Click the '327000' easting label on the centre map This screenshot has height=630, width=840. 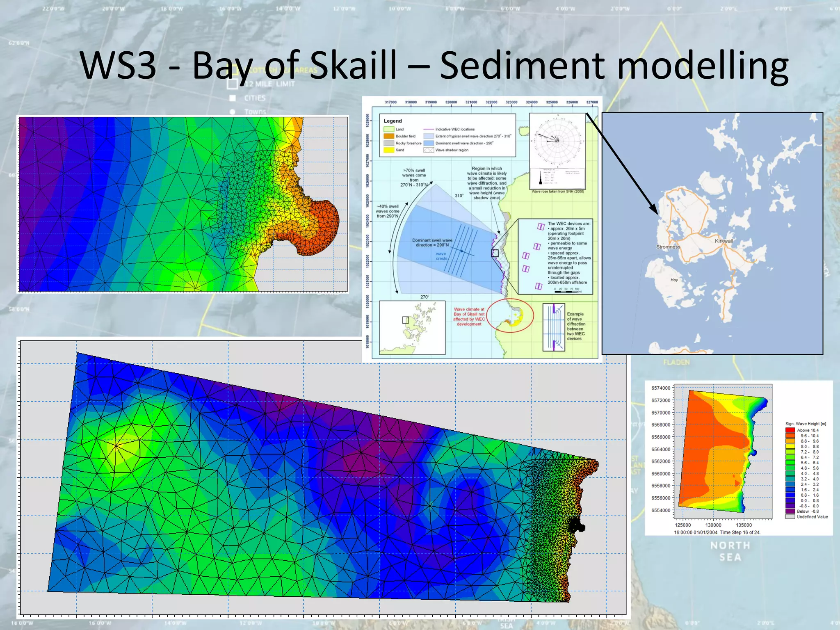592,102
